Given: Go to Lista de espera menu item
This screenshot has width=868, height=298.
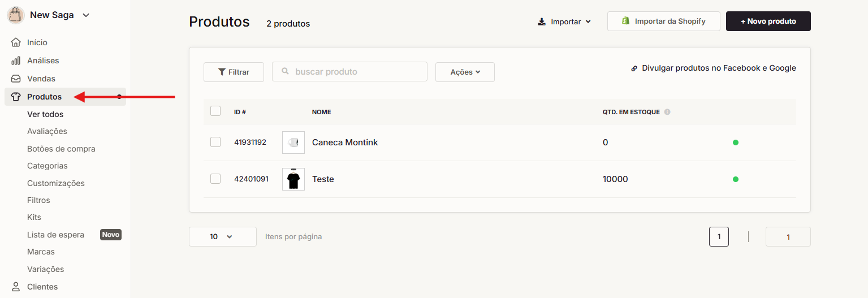Looking at the screenshot, I should point(55,235).
